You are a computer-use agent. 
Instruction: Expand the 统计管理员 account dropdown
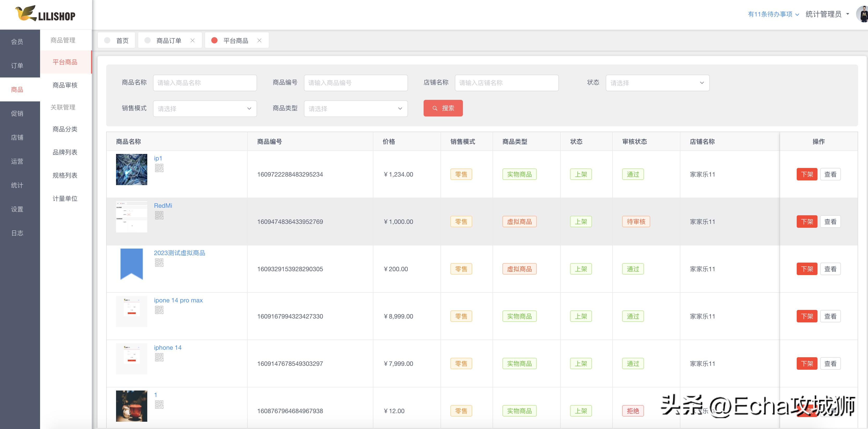tap(826, 14)
